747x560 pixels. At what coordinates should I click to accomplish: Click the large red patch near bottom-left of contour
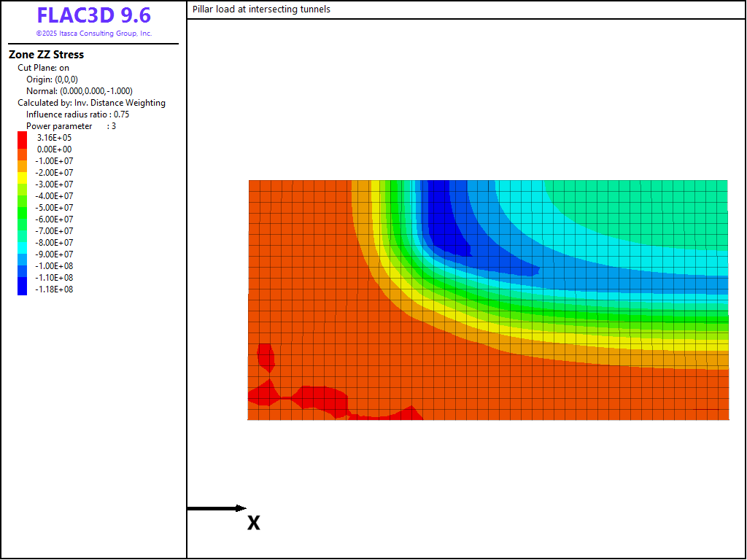coord(321,399)
